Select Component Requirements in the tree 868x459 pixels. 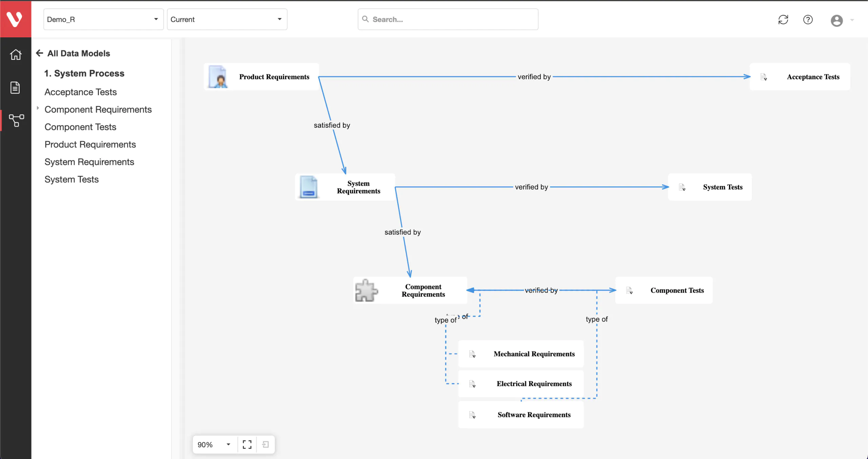98,109
